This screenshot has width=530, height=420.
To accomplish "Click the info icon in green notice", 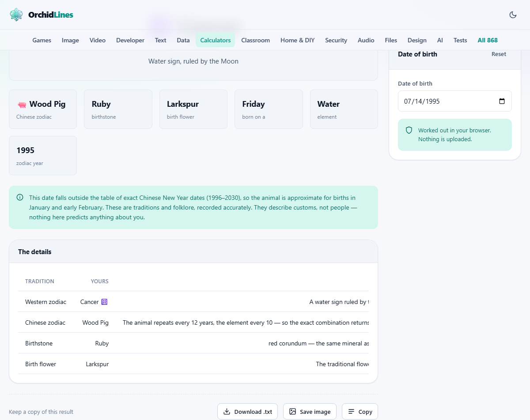I will coord(20,197).
